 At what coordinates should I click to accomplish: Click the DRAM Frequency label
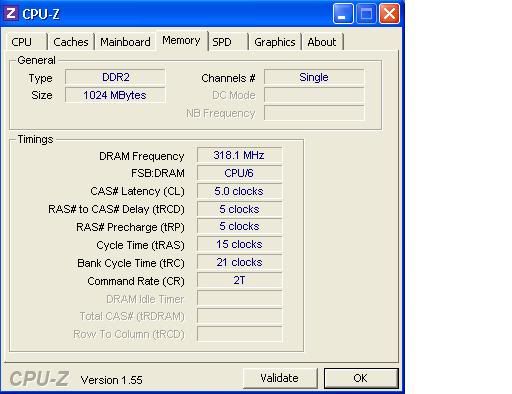coord(142,156)
